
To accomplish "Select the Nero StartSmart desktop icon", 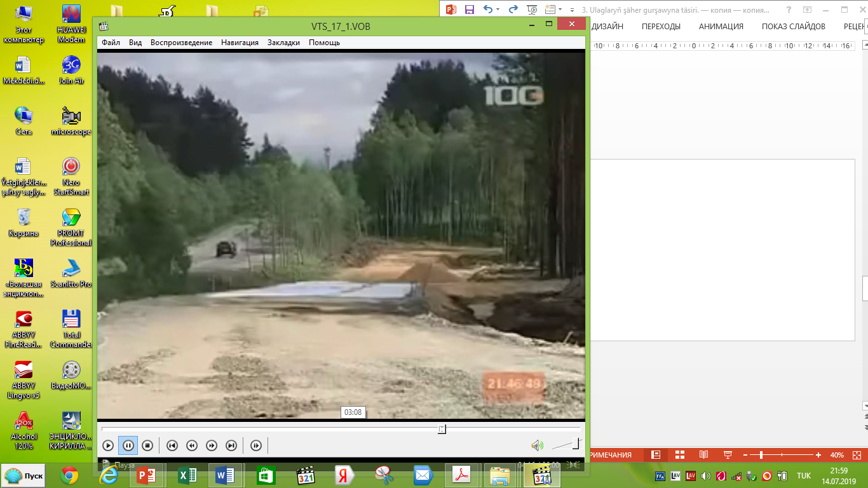I will coord(71,176).
